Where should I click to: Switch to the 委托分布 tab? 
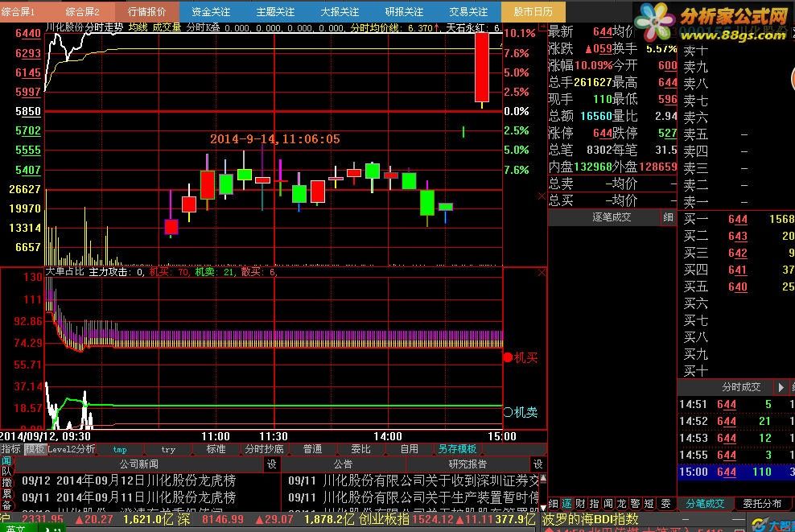point(762,504)
